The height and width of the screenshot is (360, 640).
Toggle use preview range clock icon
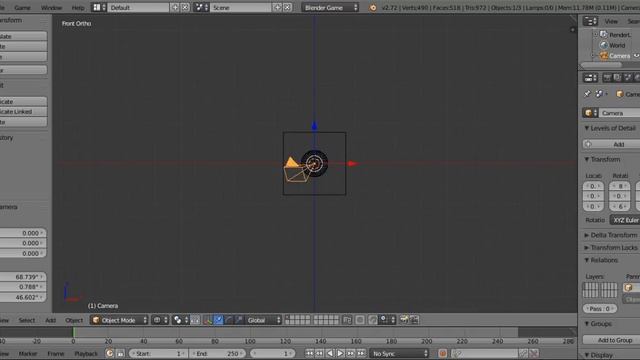point(110,353)
